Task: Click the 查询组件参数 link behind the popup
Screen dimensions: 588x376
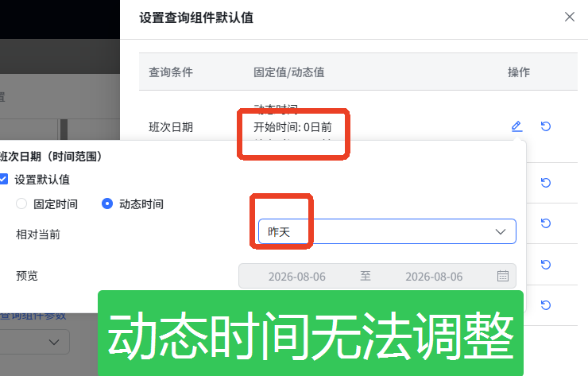Action: 33,316
